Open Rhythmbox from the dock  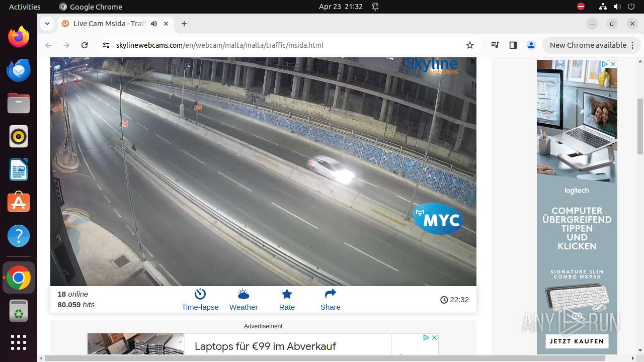coord(19,136)
